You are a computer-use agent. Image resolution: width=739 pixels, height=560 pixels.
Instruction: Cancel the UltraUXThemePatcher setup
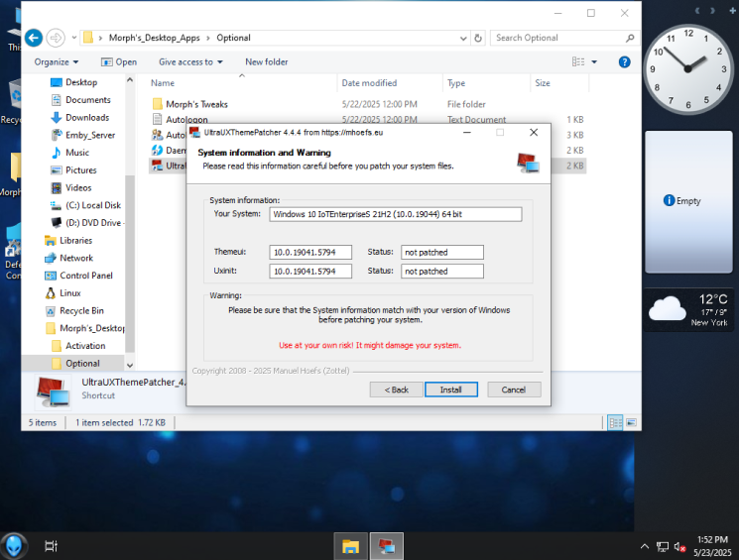point(514,390)
